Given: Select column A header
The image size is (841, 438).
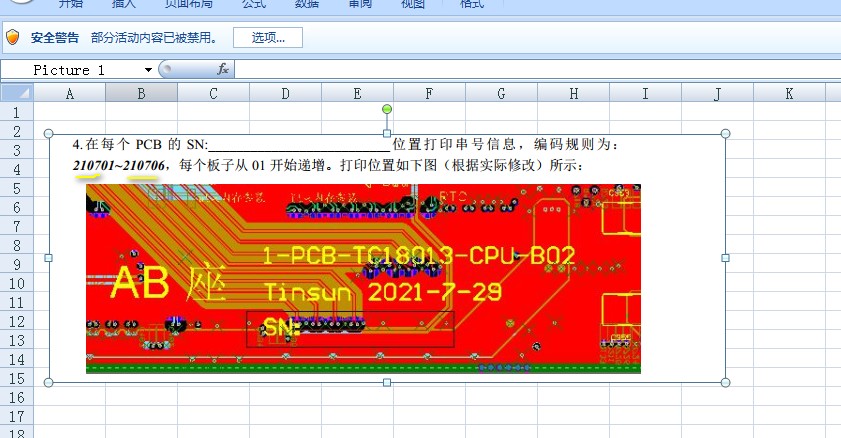Looking at the screenshot, I should [70, 93].
